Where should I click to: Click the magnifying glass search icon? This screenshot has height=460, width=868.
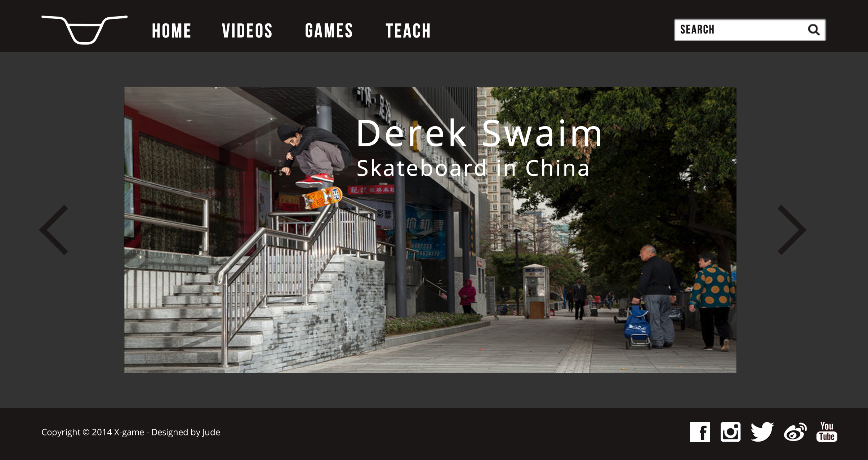click(x=814, y=30)
